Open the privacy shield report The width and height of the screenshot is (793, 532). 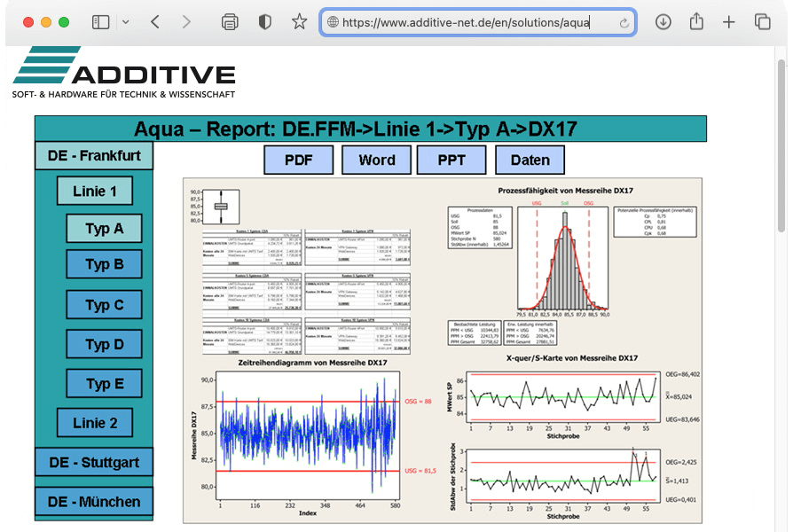(x=264, y=22)
